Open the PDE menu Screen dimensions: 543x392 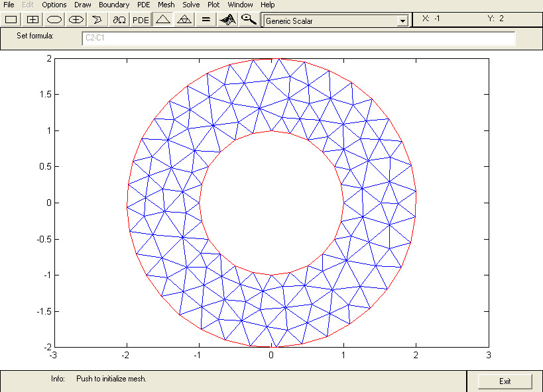pyautogui.click(x=144, y=5)
